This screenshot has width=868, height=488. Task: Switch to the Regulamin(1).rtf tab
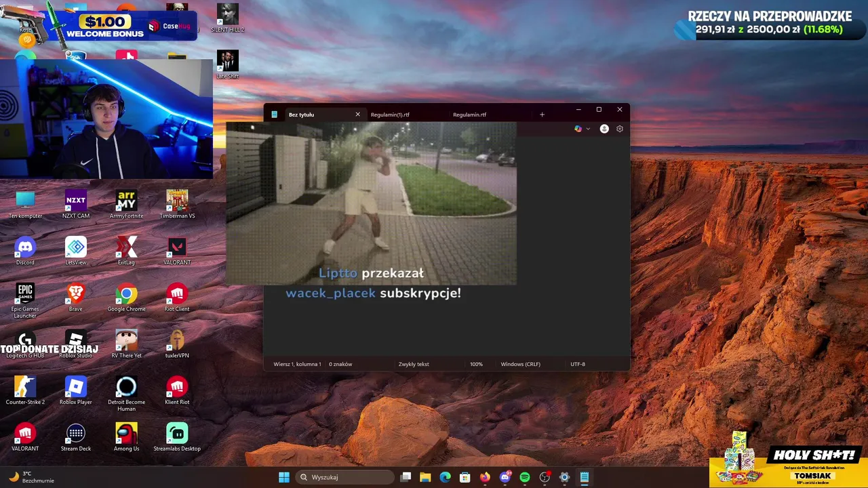click(x=390, y=115)
